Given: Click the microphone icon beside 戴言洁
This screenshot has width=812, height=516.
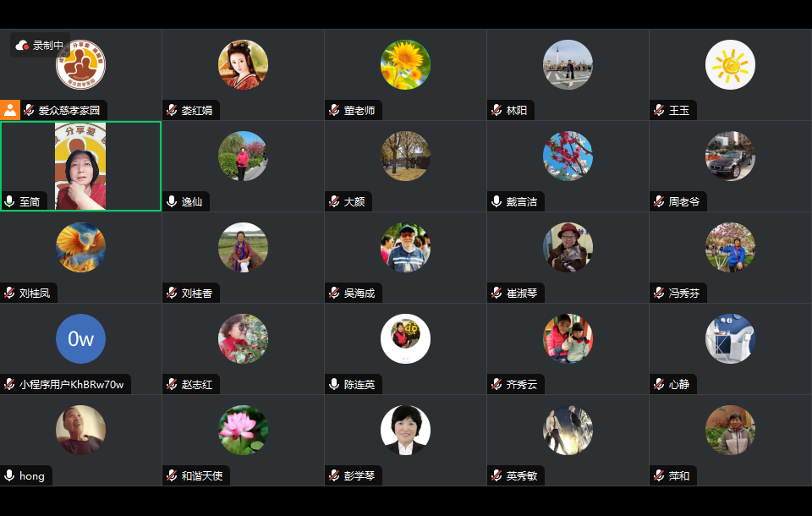Looking at the screenshot, I should [497, 201].
